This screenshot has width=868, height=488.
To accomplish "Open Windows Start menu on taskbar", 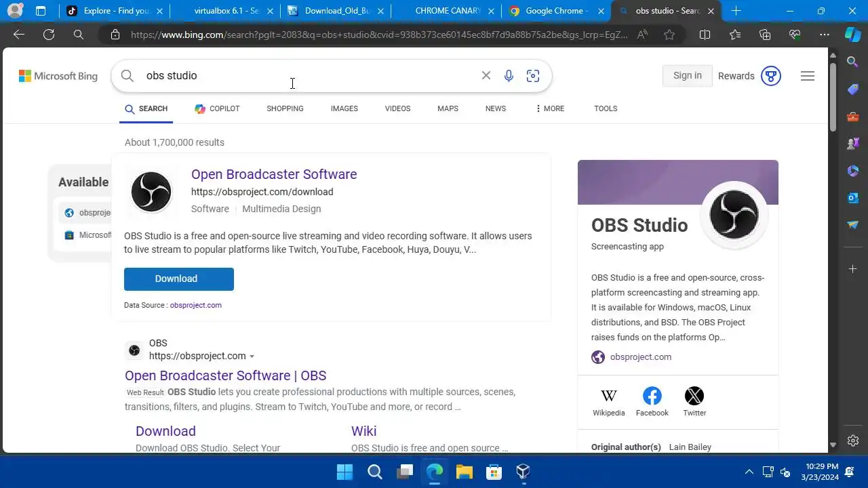I will (344, 472).
